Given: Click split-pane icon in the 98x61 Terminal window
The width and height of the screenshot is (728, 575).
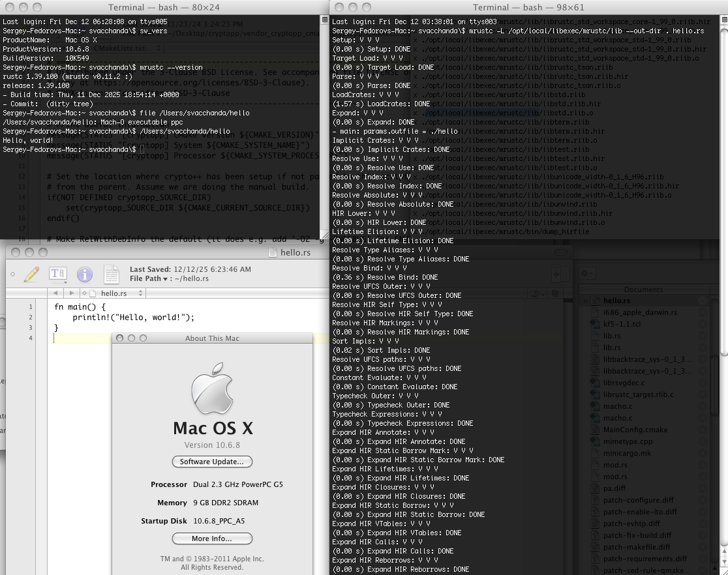Looking at the screenshot, I should [x=724, y=20].
